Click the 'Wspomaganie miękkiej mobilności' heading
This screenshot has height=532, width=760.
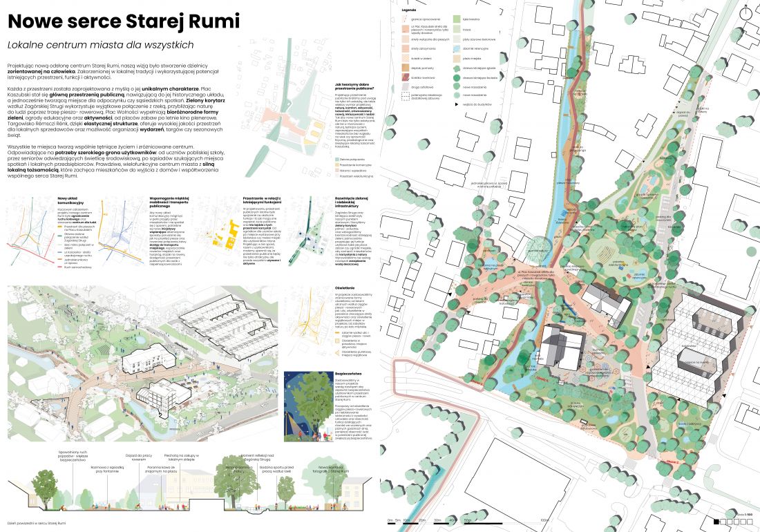point(169,202)
